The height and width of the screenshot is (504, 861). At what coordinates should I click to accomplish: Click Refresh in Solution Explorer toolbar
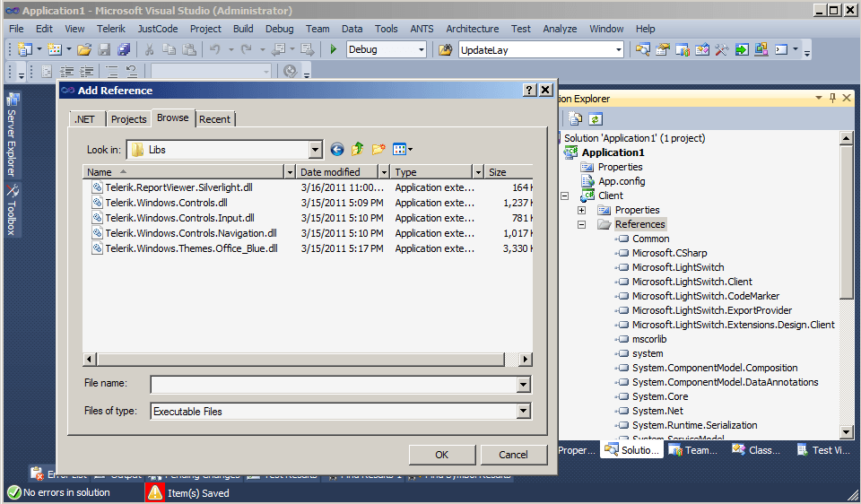click(596, 118)
